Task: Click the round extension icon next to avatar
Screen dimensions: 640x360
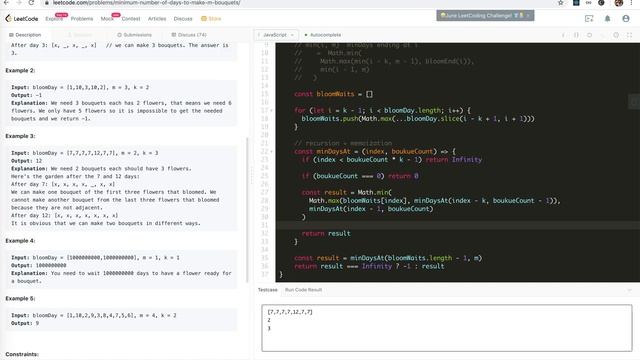Action: click(x=601, y=2)
